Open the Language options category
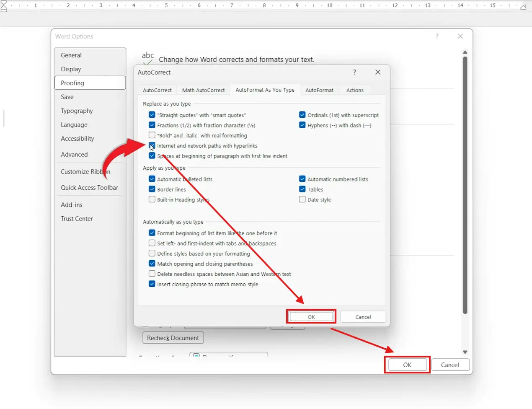Screen dimensions: 532x409 (x=90, y=124)
